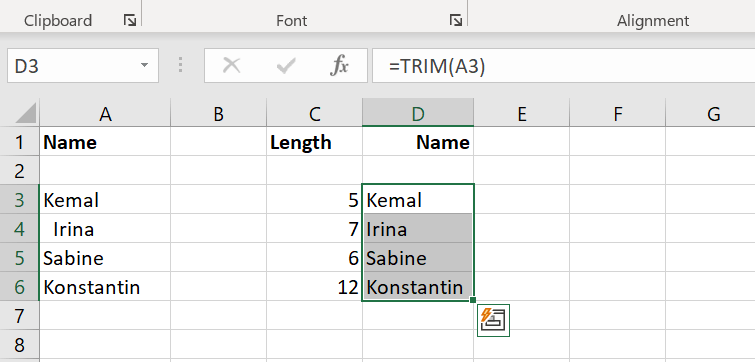Select column A header

coord(105,113)
